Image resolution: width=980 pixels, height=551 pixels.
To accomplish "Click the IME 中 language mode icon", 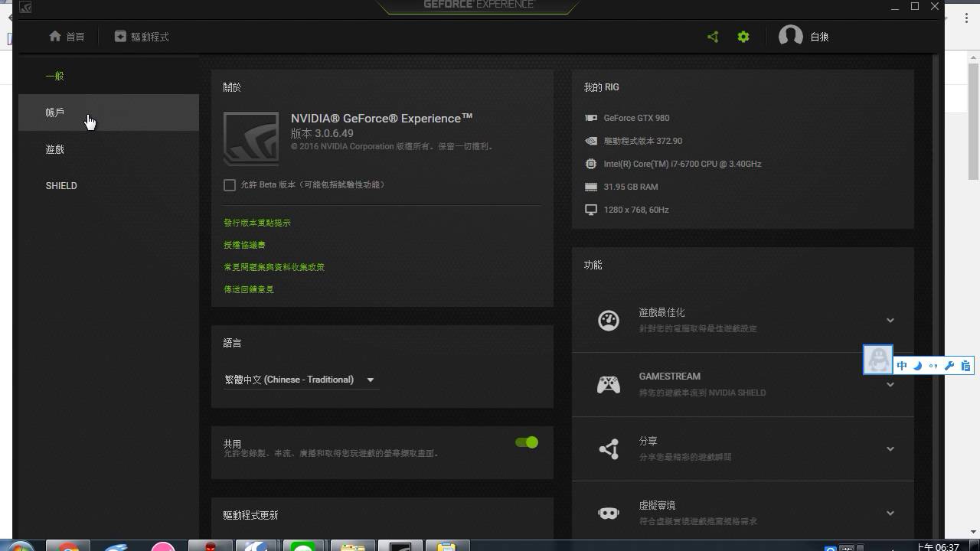I will click(x=902, y=366).
